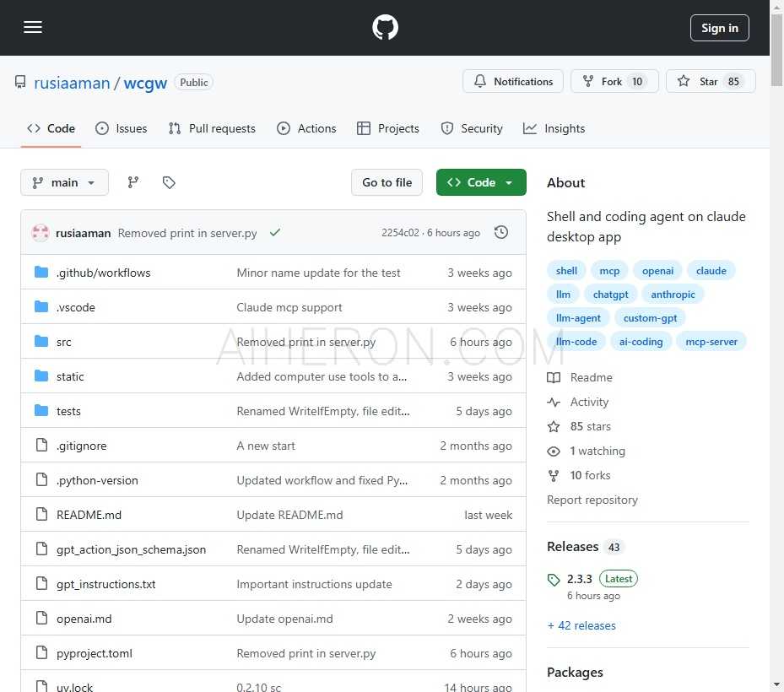
Task: Open the .github/workflows folder
Action: (x=104, y=273)
